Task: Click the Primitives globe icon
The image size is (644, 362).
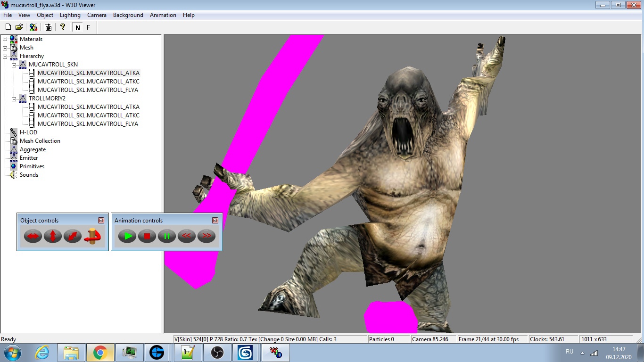Action: point(13,166)
